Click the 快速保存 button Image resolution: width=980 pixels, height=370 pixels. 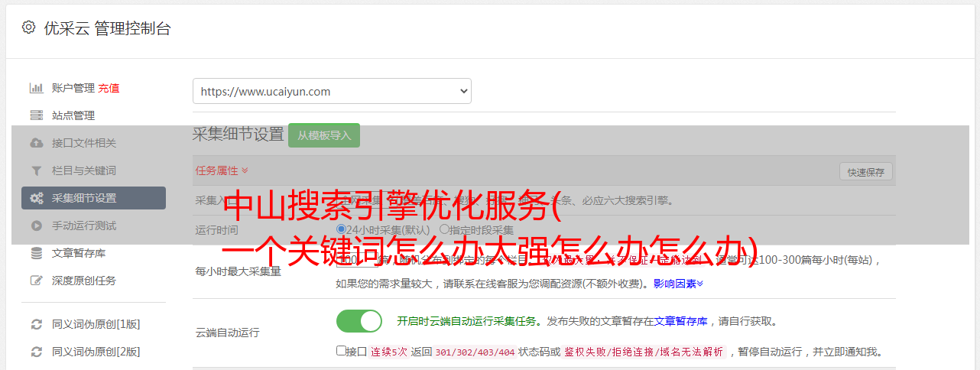click(865, 172)
